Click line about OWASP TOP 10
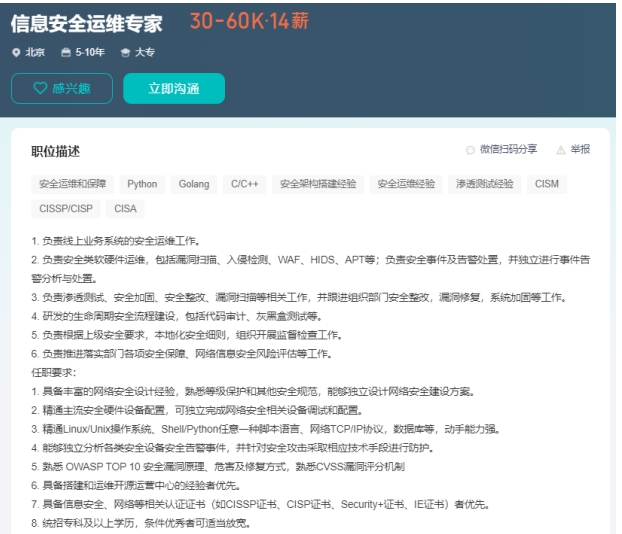This screenshot has height=534, width=622. click(x=218, y=467)
